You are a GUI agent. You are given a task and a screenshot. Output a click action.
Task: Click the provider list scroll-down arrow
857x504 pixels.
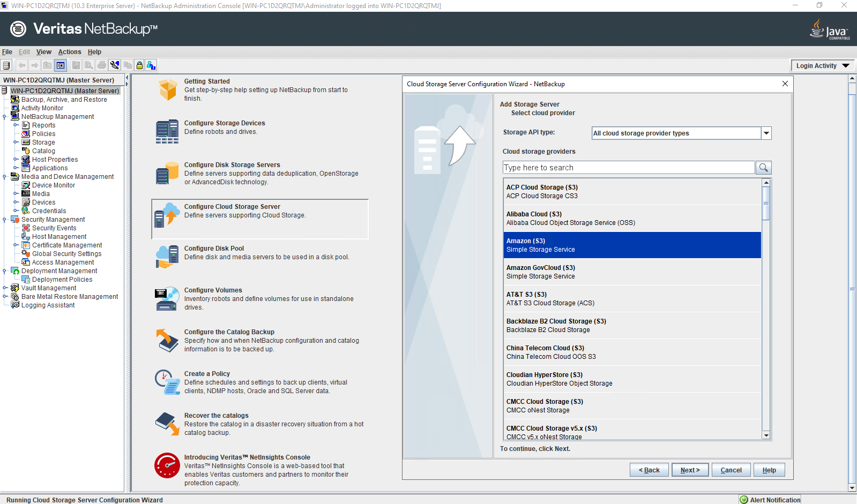(x=766, y=435)
